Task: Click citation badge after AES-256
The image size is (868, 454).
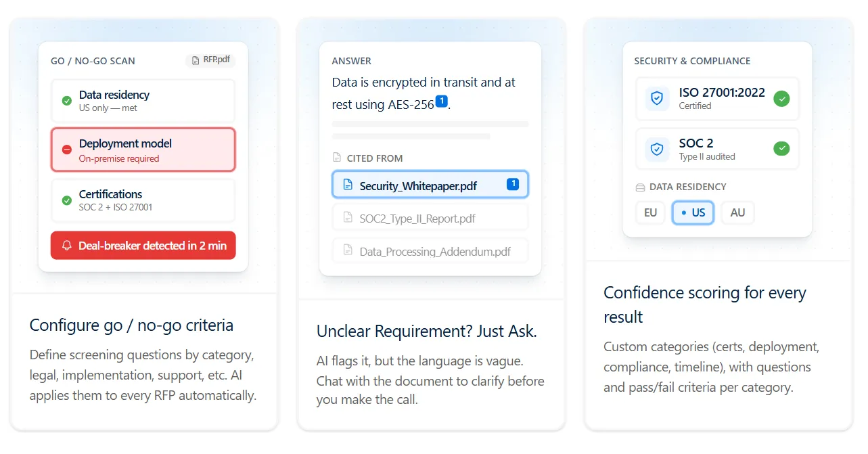Action: coord(441,101)
